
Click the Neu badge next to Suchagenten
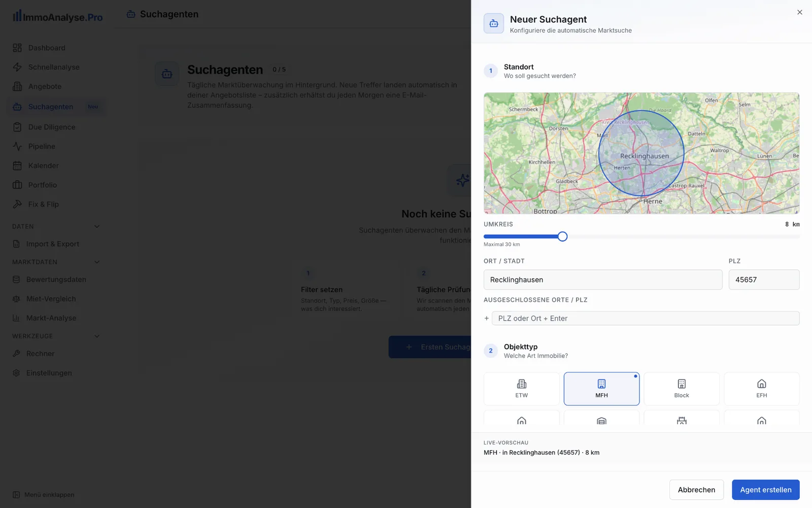pos(93,107)
